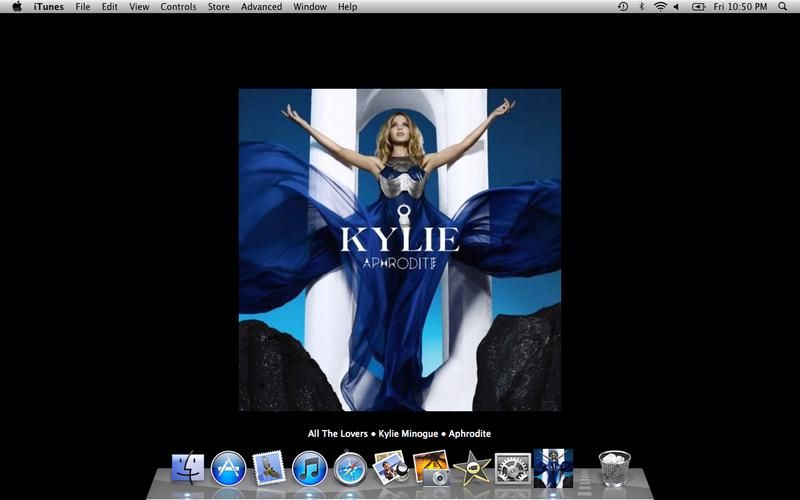Open the Apple menu
The height and width of the screenshot is (500, 800).
(x=17, y=7)
